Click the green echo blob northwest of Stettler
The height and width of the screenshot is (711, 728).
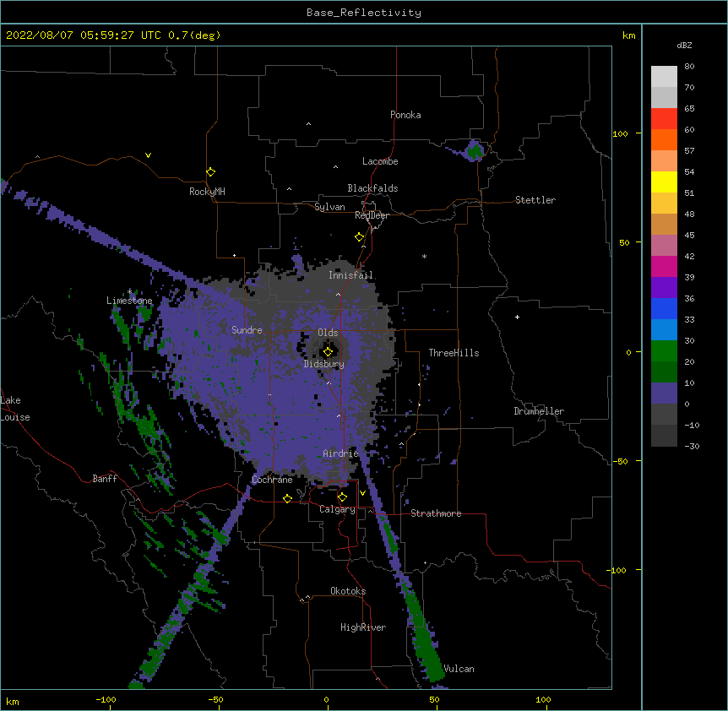[475, 151]
